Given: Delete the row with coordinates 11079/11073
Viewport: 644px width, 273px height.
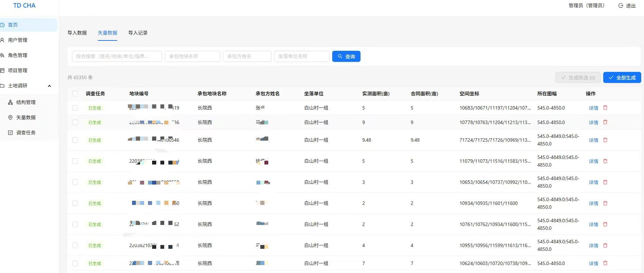Looking at the screenshot, I should tap(605, 161).
